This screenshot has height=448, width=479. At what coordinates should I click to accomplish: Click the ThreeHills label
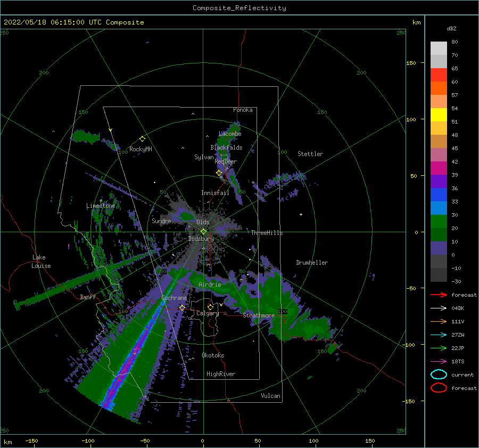[267, 233]
